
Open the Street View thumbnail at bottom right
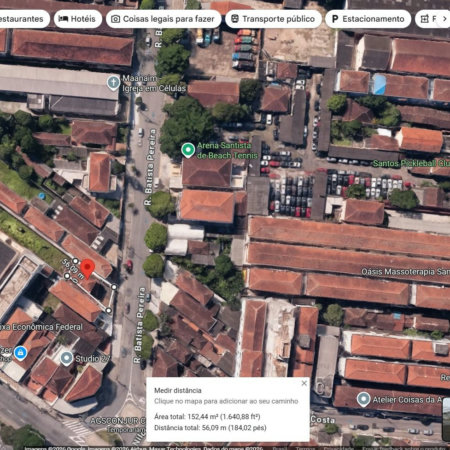446,419
